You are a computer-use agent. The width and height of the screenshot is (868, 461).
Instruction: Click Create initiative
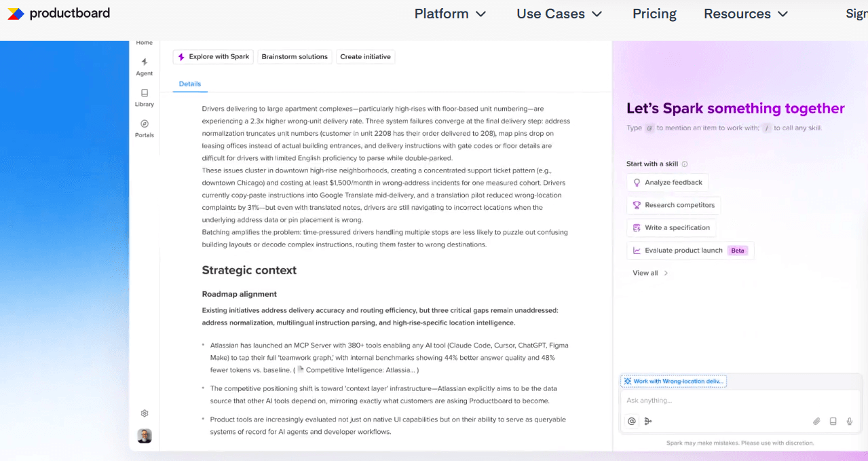click(x=366, y=57)
